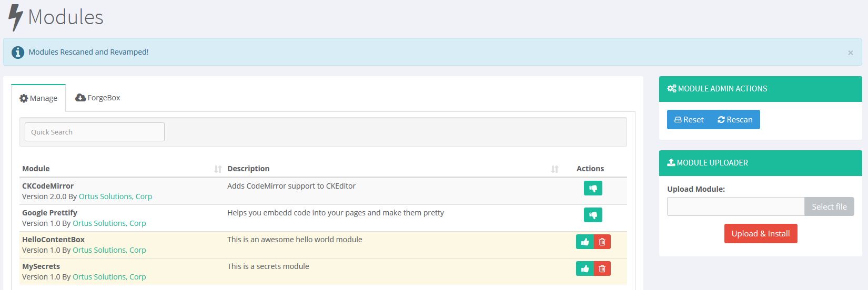Click the info icon in the notification
868x290 pixels.
point(18,53)
